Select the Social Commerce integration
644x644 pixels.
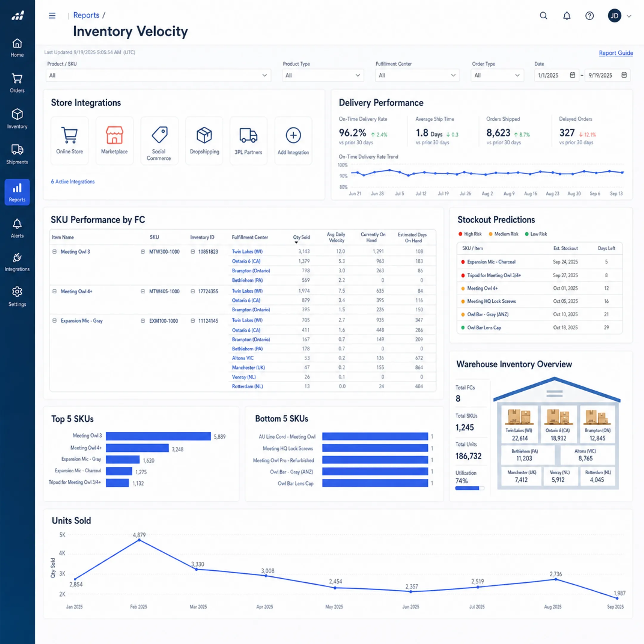pyautogui.click(x=159, y=141)
